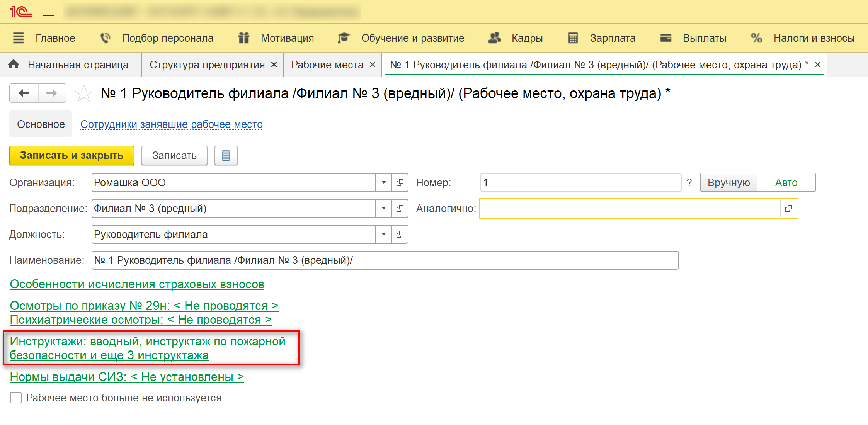868x425 pixels.
Task: Open the Организация field link icon
Action: coord(400,182)
